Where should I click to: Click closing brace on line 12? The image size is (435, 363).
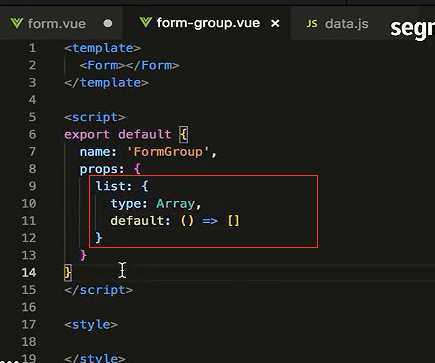pyautogui.click(x=99, y=238)
